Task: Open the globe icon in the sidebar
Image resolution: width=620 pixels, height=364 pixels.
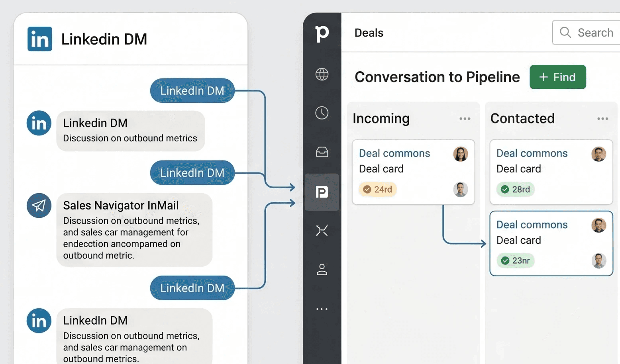Action: pos(322,74)
